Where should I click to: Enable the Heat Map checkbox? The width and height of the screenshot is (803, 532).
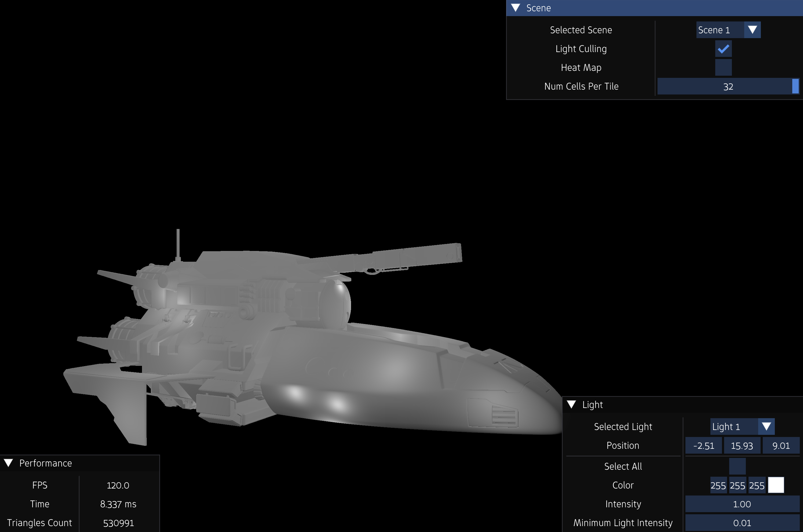723,68
